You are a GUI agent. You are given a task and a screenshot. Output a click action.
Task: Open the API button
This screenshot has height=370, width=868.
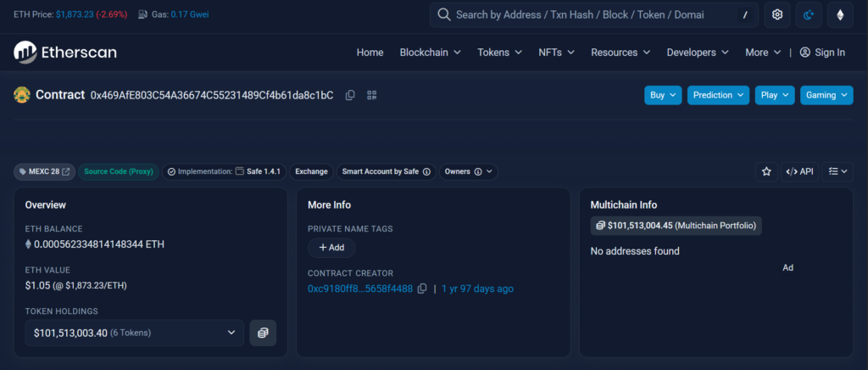tap(800, 171)
